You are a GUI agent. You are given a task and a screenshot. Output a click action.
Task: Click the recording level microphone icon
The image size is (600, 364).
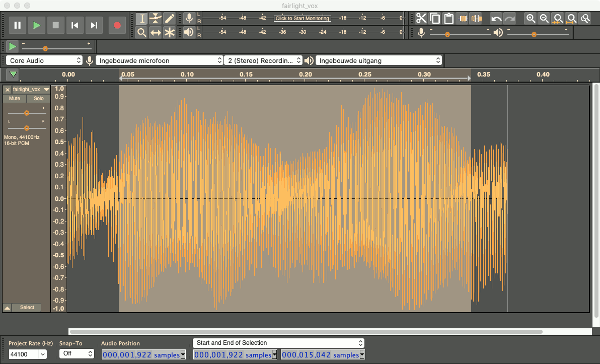(x=421, y=33)
